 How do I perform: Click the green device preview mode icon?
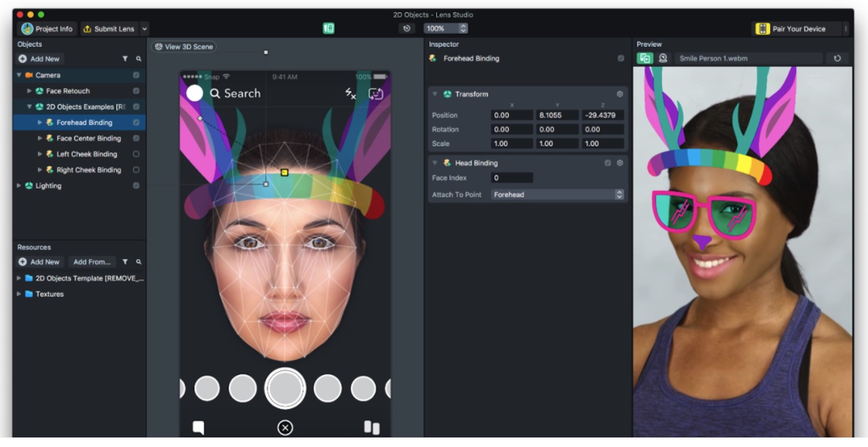pos(645,58)
